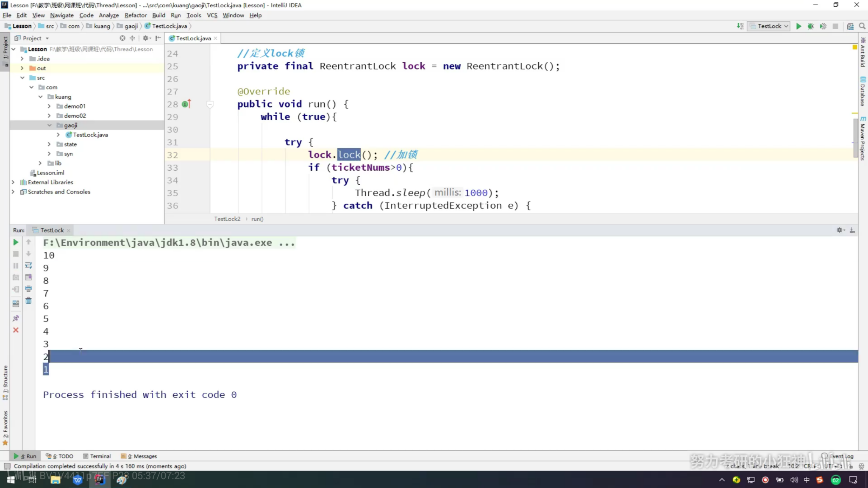This screenshot has height=488, width=868.
Task: Open Project view selector dropdown
Action: click(x=32, y=38)
